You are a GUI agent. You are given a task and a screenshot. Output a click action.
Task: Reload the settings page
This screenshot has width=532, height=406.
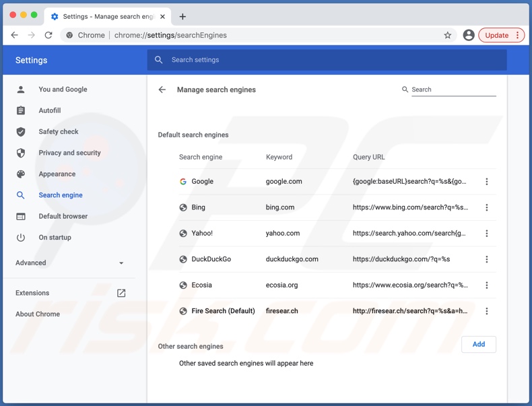[x=48, y=35]
